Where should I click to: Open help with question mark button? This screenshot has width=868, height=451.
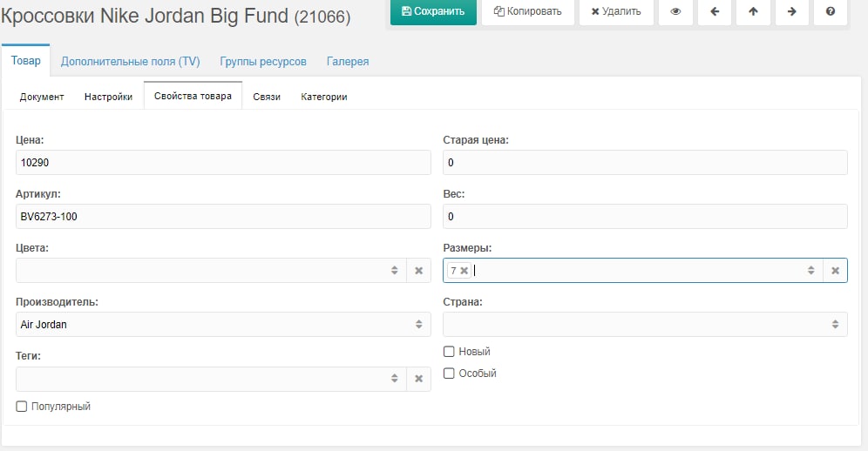point(831,11)
